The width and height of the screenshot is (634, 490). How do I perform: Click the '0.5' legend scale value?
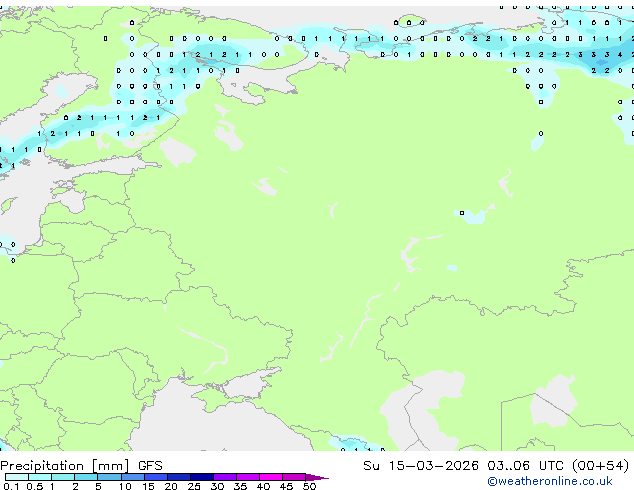pos(34,486)
